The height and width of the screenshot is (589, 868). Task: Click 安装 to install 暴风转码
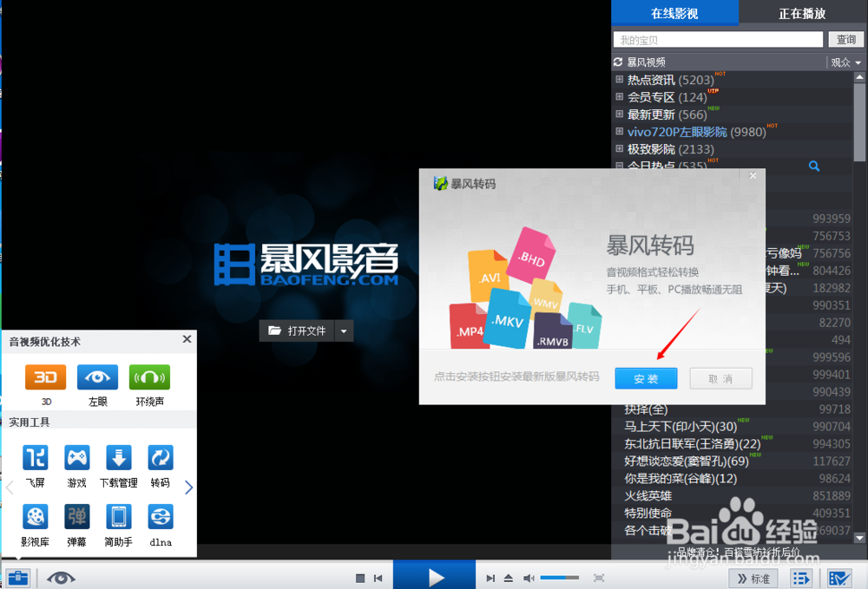(x=646, y=379)
